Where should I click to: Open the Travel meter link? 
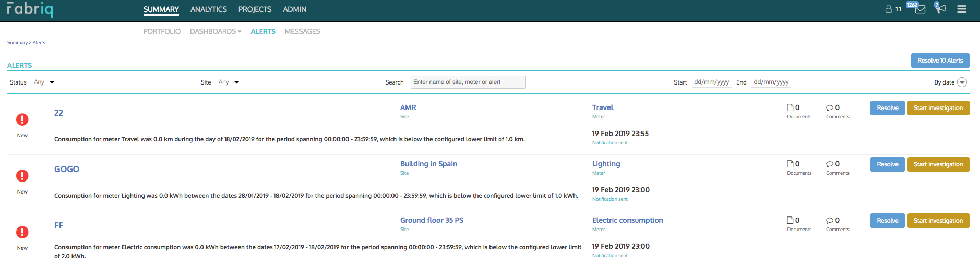(603, 107)
